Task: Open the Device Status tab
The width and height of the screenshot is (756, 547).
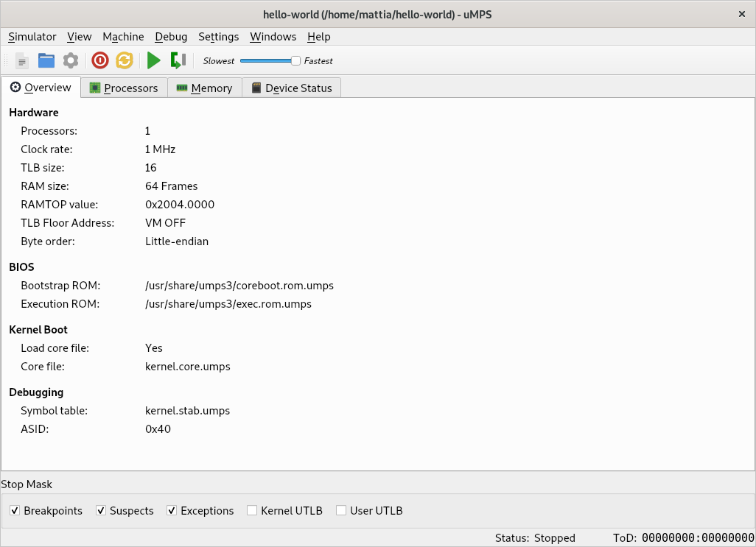Action: 291,88
